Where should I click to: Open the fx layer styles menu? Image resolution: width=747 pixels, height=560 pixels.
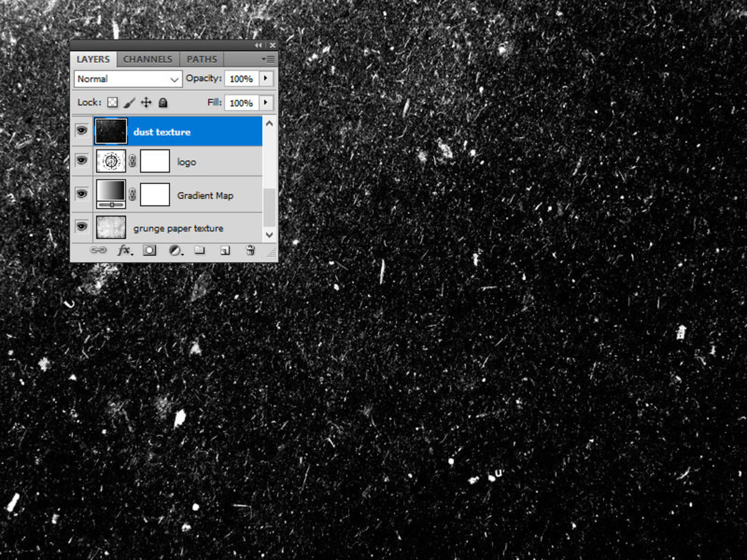pos(125,251)
